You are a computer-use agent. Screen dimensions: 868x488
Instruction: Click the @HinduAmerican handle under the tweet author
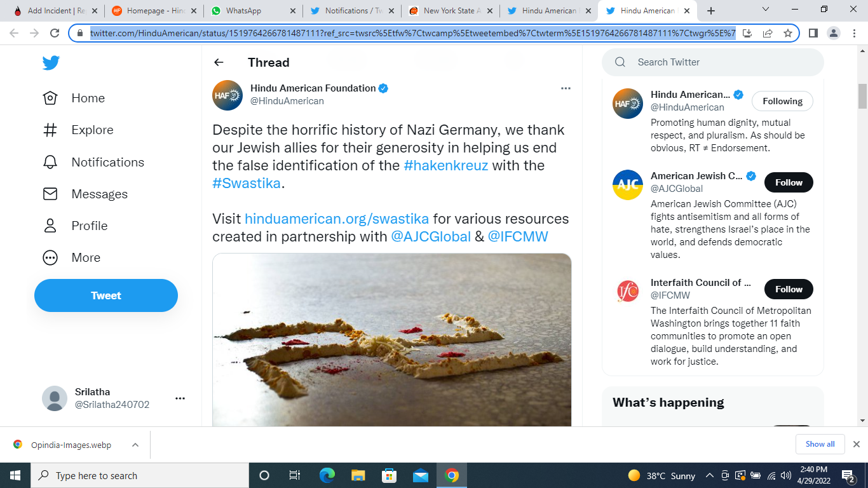coord(287,101)
